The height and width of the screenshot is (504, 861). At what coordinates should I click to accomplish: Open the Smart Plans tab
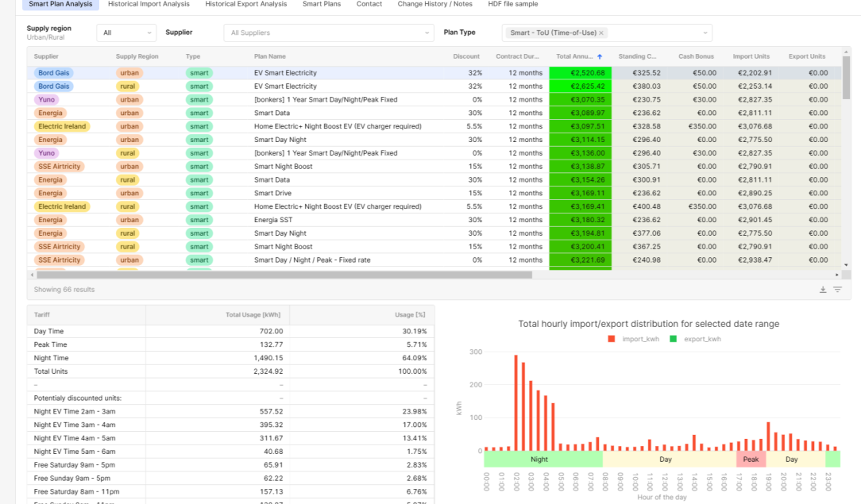pyautogui.click(x=322, y=4)
